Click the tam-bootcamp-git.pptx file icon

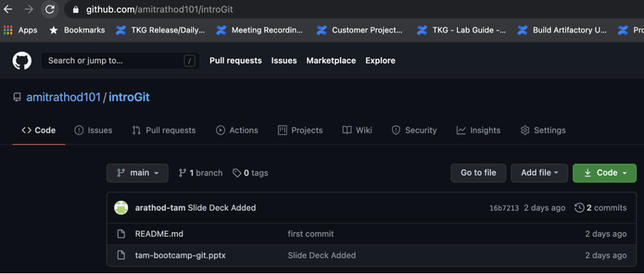coord(121,255)
